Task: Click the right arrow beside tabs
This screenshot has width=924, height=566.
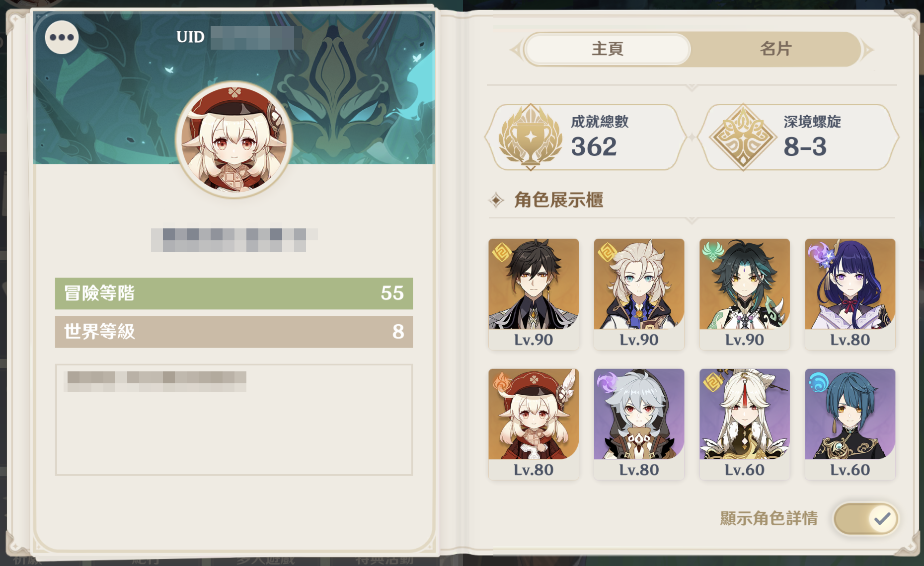Action: [868, 50]
